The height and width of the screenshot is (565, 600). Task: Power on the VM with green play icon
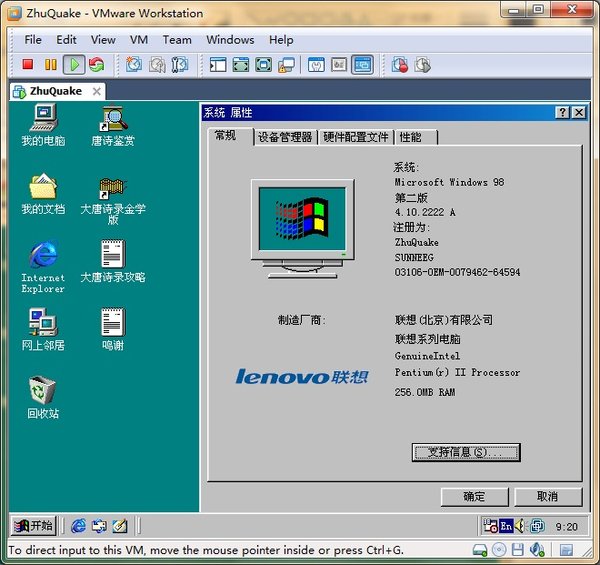(x=74, y=64)
